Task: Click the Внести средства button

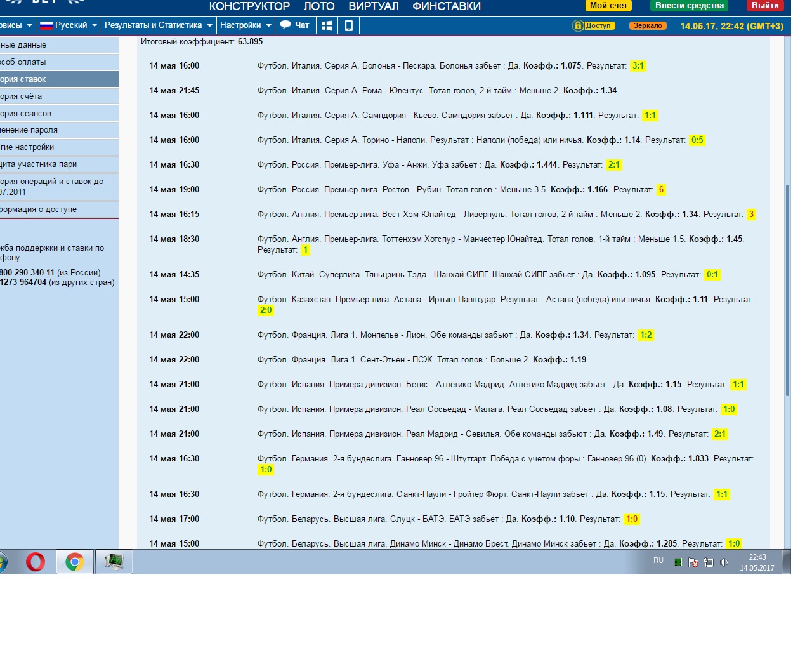Action: click(x=689, y=5)
